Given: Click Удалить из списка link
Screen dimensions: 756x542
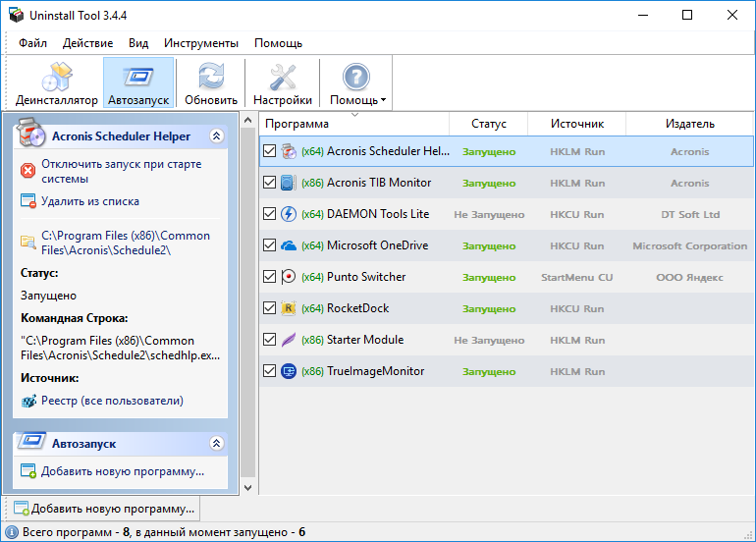Looking at the screenshot, I should [x=90, y=201].
